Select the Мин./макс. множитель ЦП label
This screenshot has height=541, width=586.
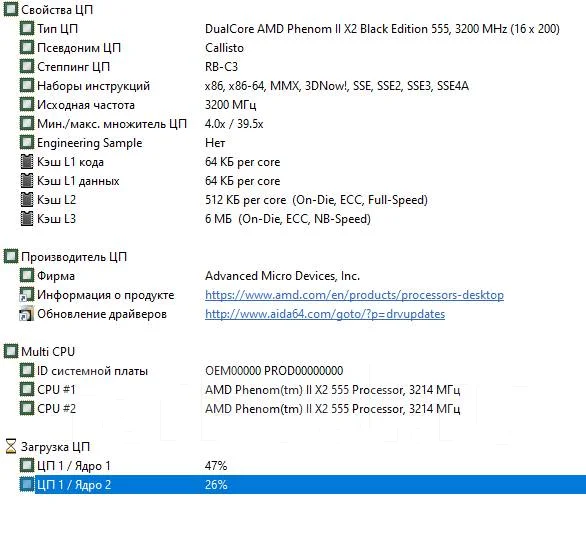pyautogui.click(x=112, y=124)
